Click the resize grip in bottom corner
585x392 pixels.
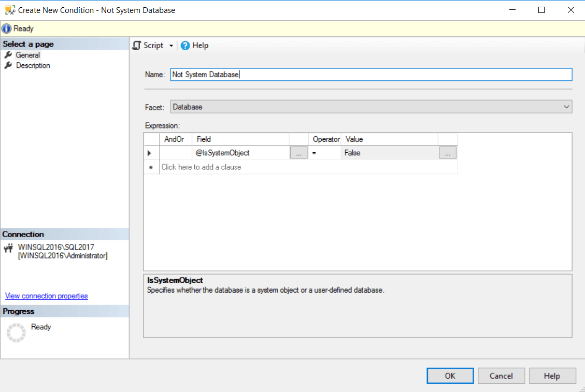(582, 389)
